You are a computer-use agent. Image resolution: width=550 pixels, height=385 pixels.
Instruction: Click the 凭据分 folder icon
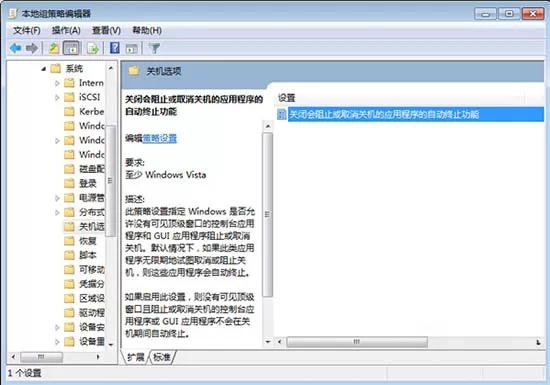(x=69, y=284)
